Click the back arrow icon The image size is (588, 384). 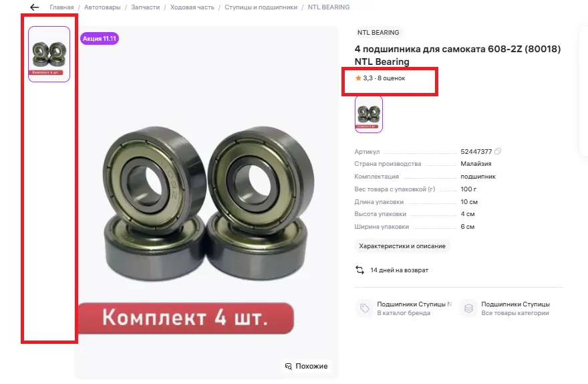[35, 7]
